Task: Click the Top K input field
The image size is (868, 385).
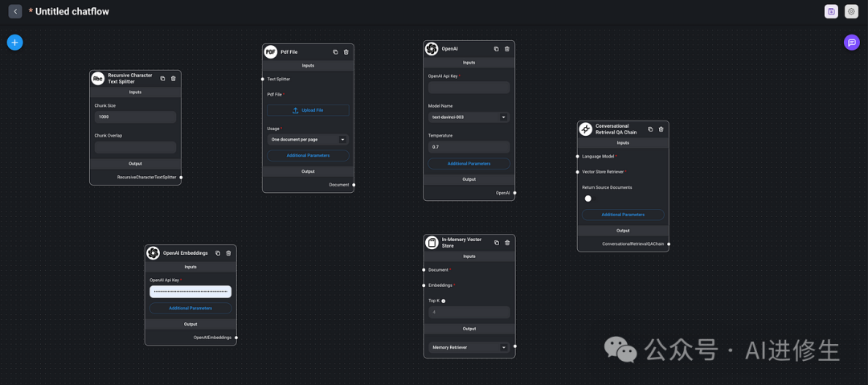Action: pyautogui.click(x=469, y=313)
